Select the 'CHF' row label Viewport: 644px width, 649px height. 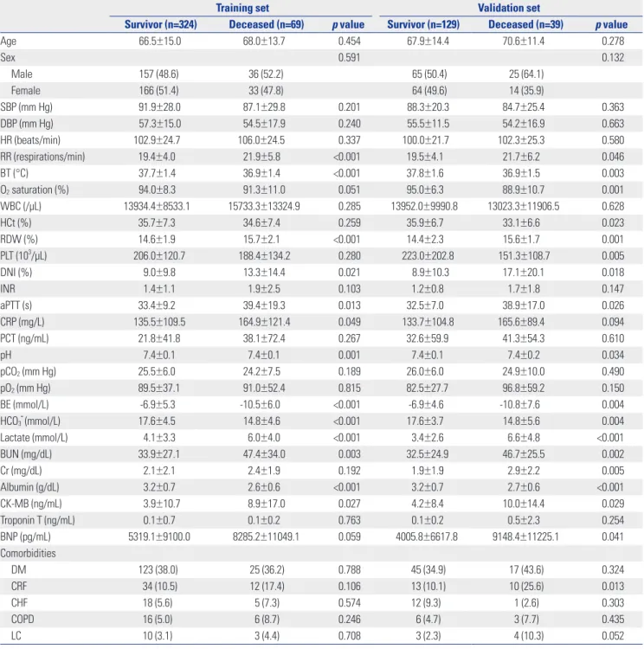(x=19, y=604)
